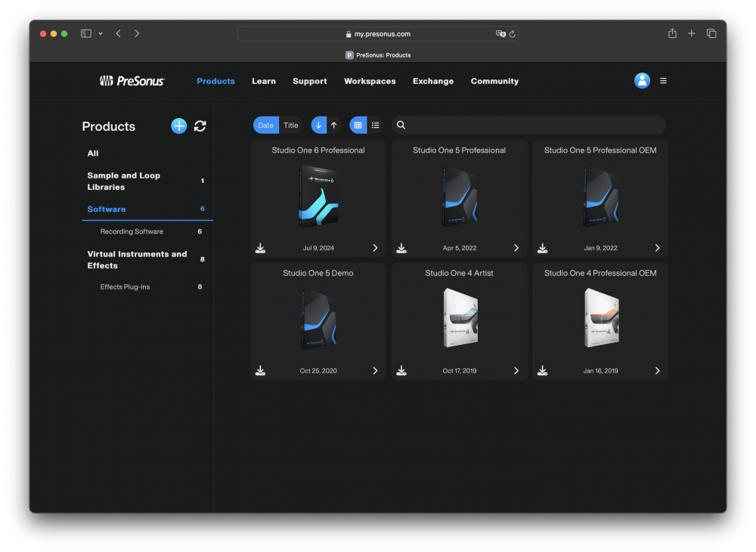Click the Safari share icon
Screen dimensions: 756x552
(x=672, y=33)
